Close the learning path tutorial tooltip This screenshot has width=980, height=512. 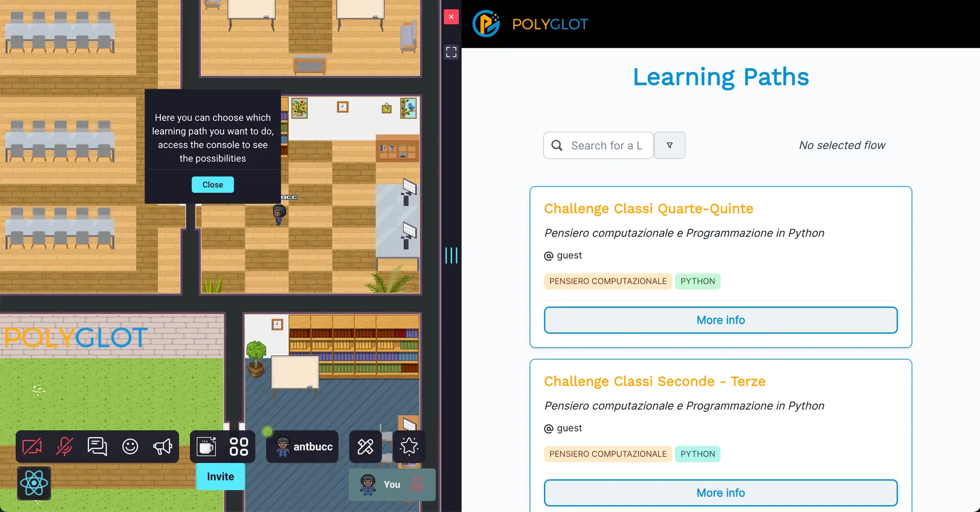click(x=212, y=184)
